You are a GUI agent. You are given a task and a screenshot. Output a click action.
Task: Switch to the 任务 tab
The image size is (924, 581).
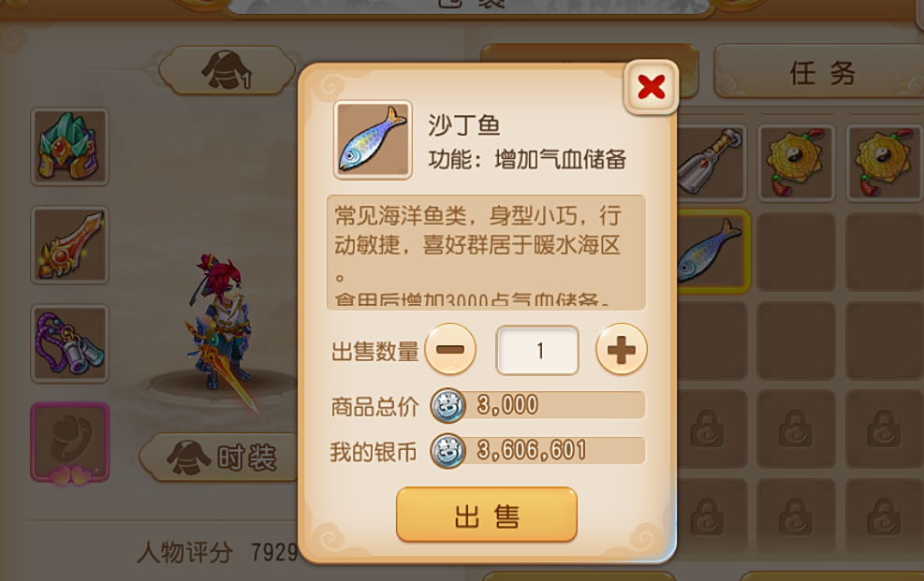[x=822, y=73]
